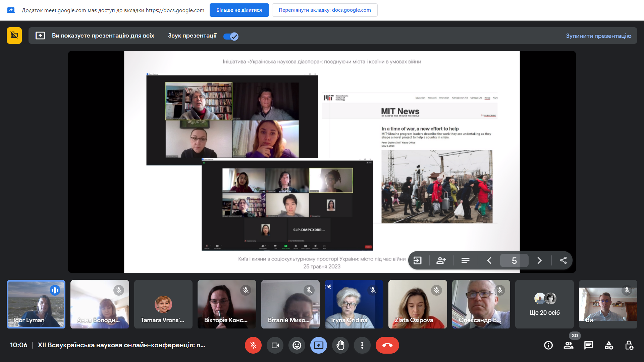The width and height of the screenshot is (644, 362).
Task: Turn on the camera
Action: 275,345
